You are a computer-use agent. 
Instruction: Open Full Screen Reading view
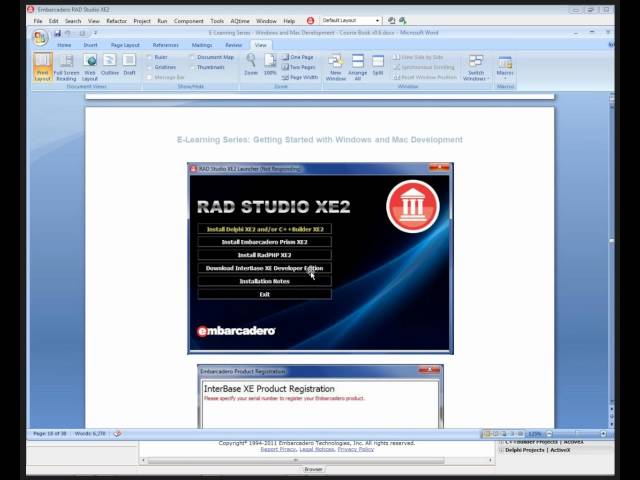point(66,67)
